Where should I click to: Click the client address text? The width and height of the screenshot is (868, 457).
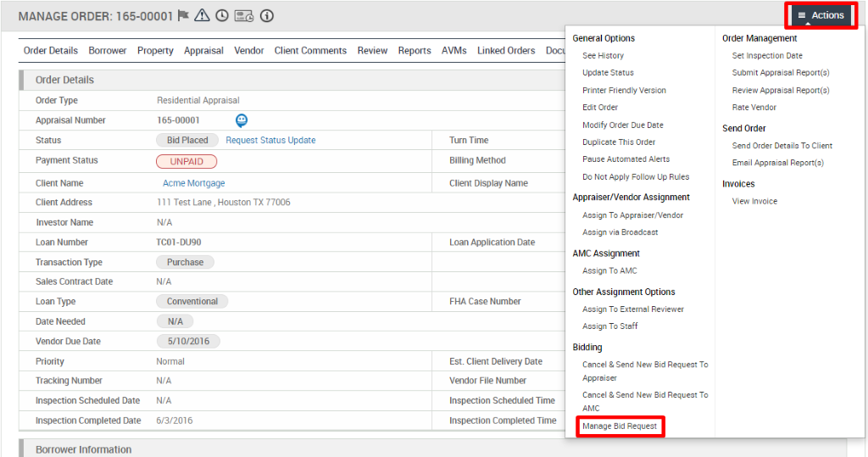click(223, 202)
